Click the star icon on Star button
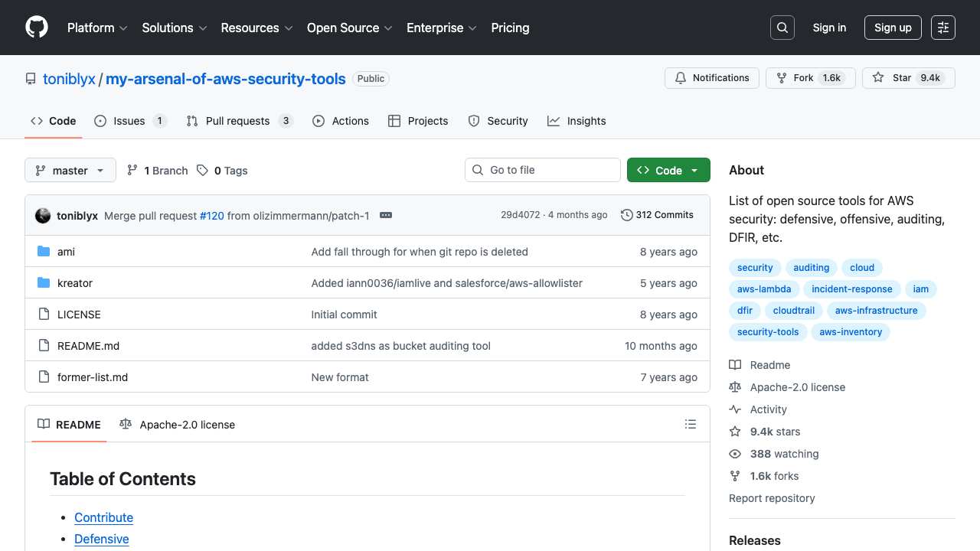This screenshot has height=551, width=980. (x=878, y=78)
